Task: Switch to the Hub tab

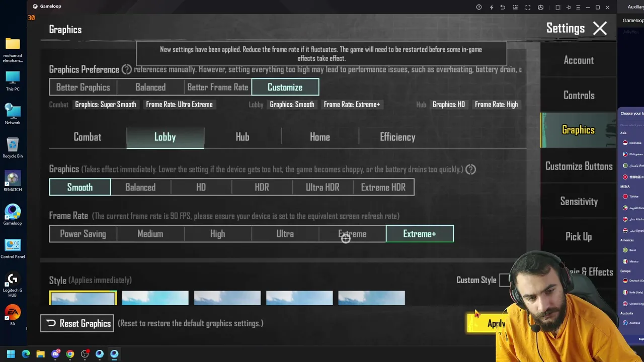Action: (243, 137)
